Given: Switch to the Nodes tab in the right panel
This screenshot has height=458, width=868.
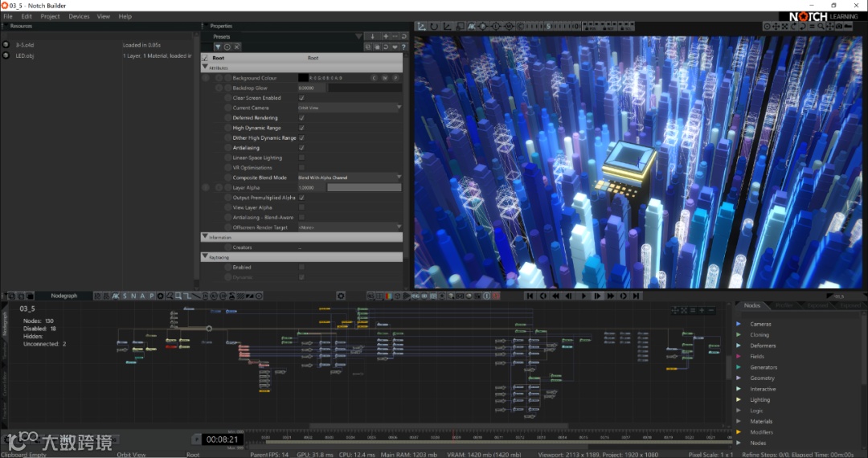Looking at the screenshot, I should click(751, 305).
